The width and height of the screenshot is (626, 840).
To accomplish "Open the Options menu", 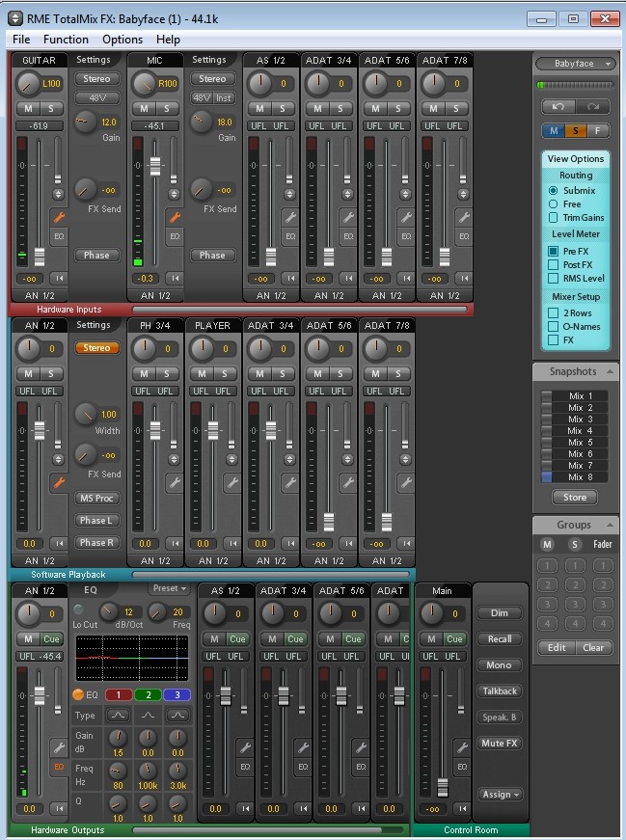I will point(122,40).
